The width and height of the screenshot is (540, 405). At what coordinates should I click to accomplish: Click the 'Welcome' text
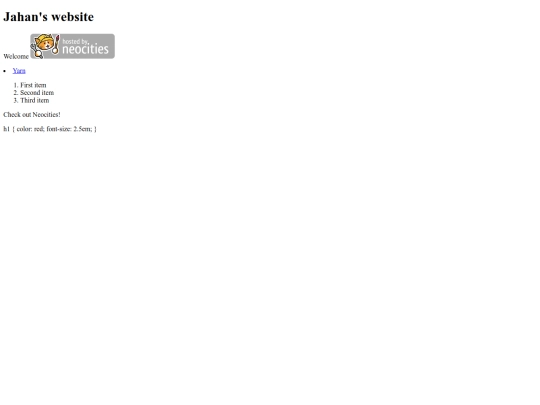coord(16,56)
